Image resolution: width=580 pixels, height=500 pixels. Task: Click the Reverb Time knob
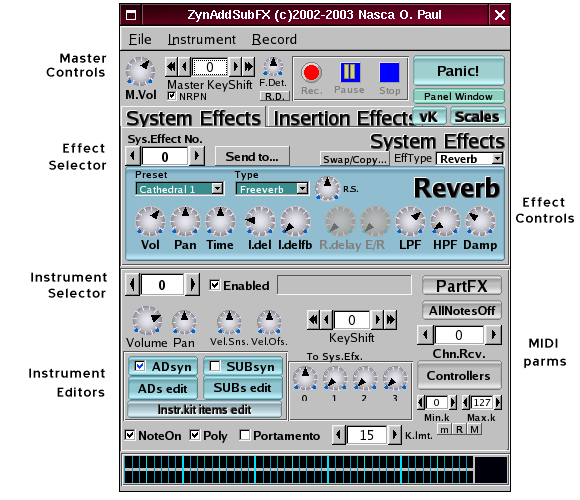tap(220, 221)
